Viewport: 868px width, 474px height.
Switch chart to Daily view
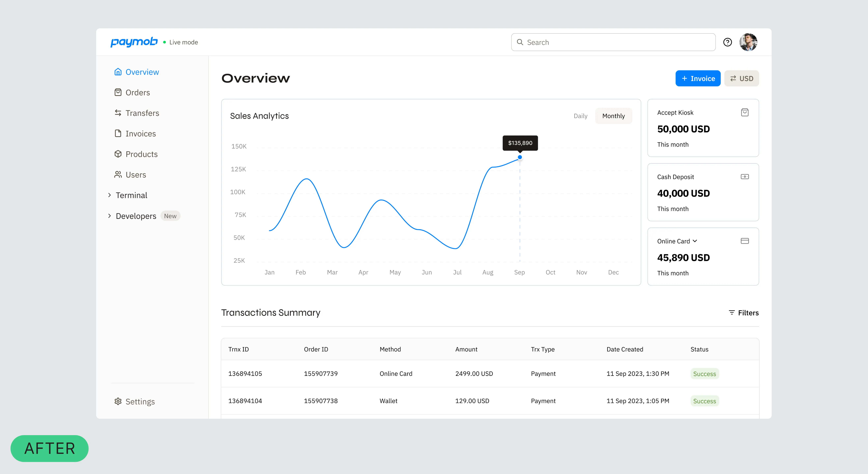pos(580,116)
